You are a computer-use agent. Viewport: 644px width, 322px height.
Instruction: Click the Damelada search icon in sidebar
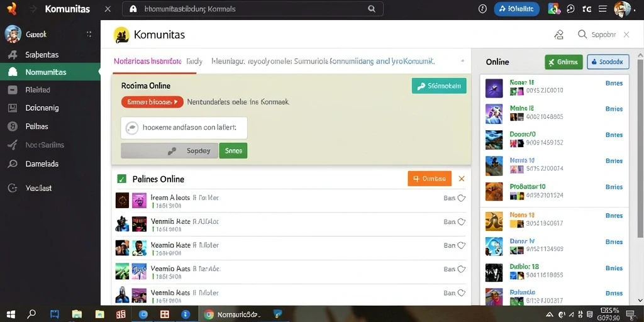(13, 164)
